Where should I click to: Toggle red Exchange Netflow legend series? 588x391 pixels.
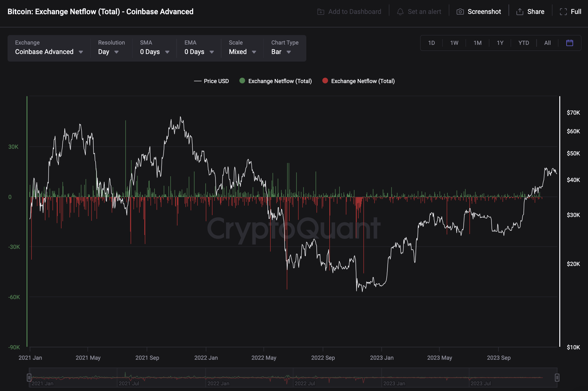[x=358, y=81]
